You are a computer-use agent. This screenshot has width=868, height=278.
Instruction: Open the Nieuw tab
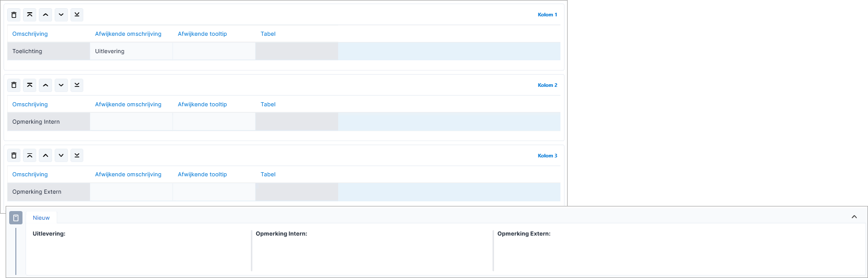click(x=41, y=218)
